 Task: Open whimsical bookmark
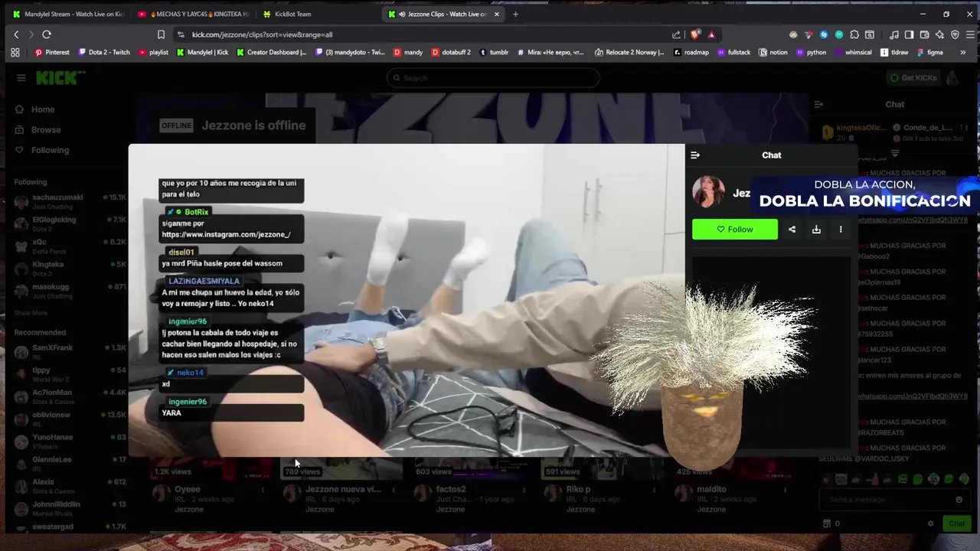(x=853, y=53)
